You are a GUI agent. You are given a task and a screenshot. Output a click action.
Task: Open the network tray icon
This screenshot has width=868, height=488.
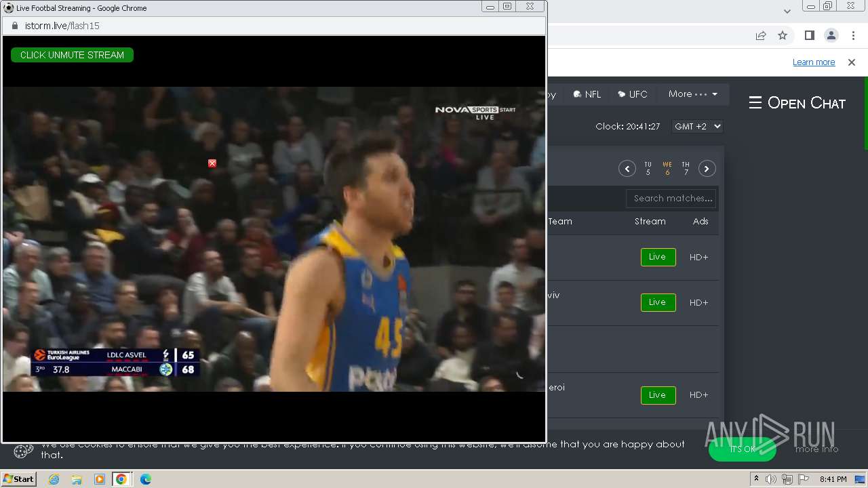tap(787, 479)
